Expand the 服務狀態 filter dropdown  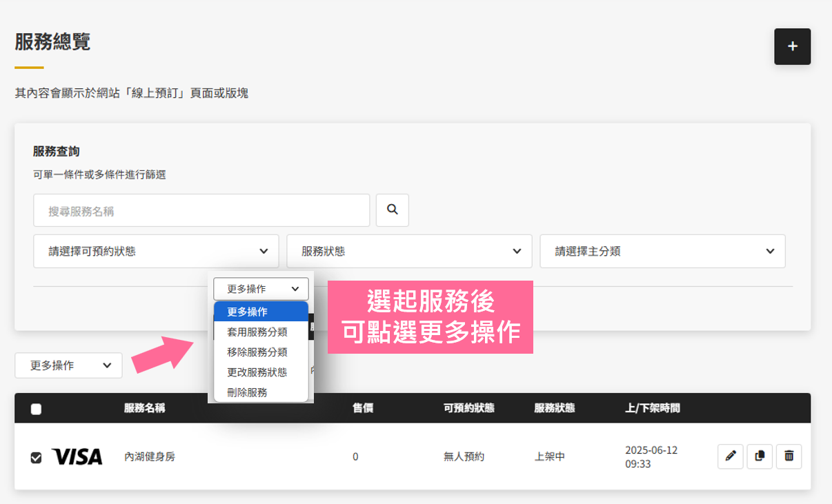point(409,252)
